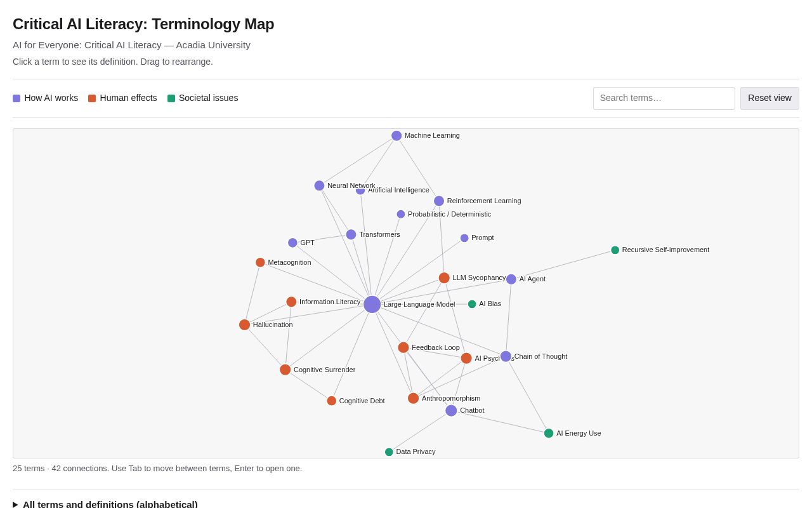Click the Human effects legend label
Image resolution: width=812 pixels, height=508 pixels.
pyautogui.click(x=128, y=98)
